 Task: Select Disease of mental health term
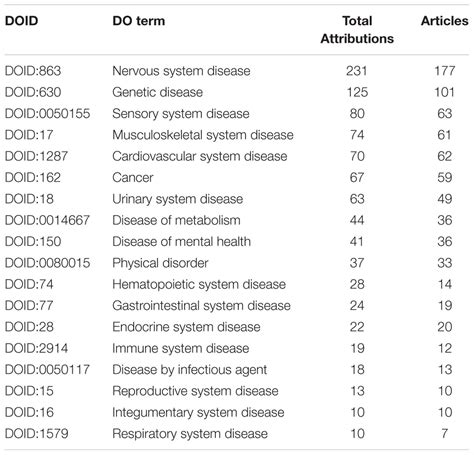point(181,242)
